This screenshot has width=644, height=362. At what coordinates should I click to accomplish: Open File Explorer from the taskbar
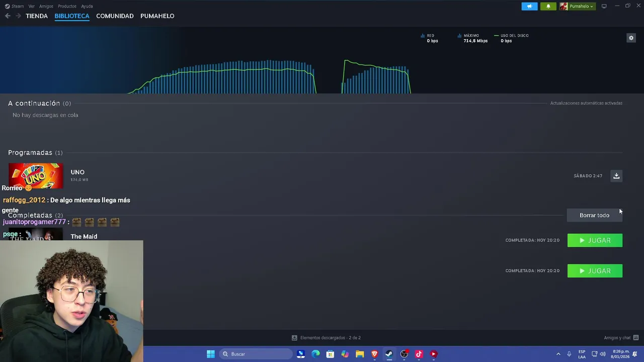[x=360, y=354]
